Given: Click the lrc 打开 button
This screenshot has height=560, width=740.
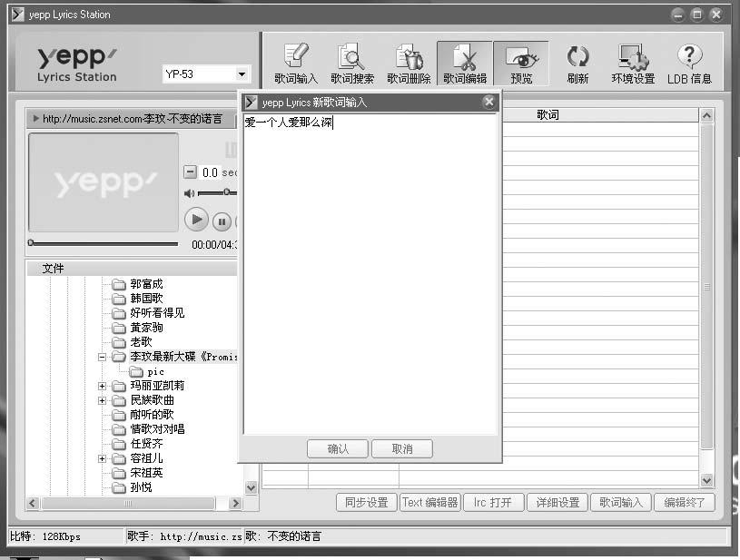Looking at the screenshot, I should pos(493,503).
